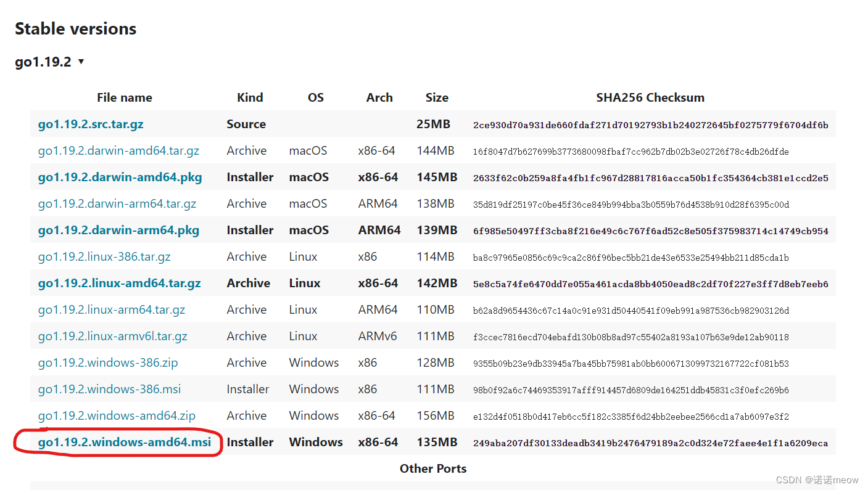Download go1.19.2.linux-armv6l.tar.gz
Viewport: 868px width, 490px height.
(x=112, y=336)
